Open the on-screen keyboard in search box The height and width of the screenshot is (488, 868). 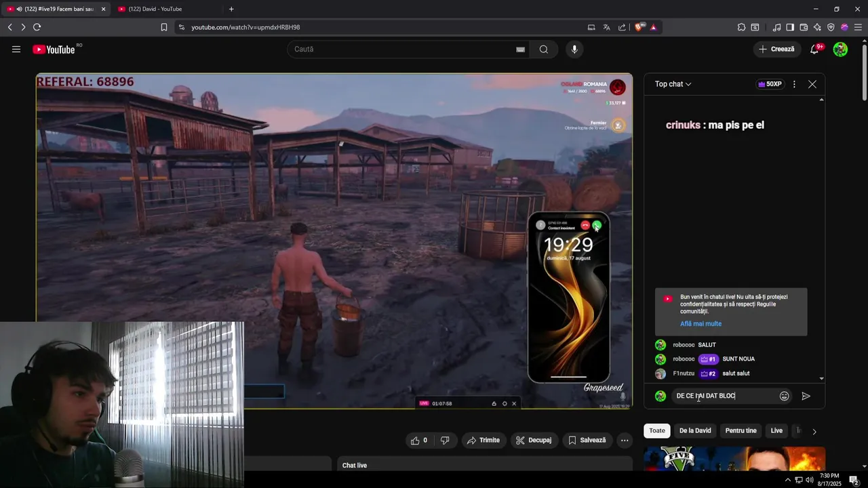pos(520,49)
